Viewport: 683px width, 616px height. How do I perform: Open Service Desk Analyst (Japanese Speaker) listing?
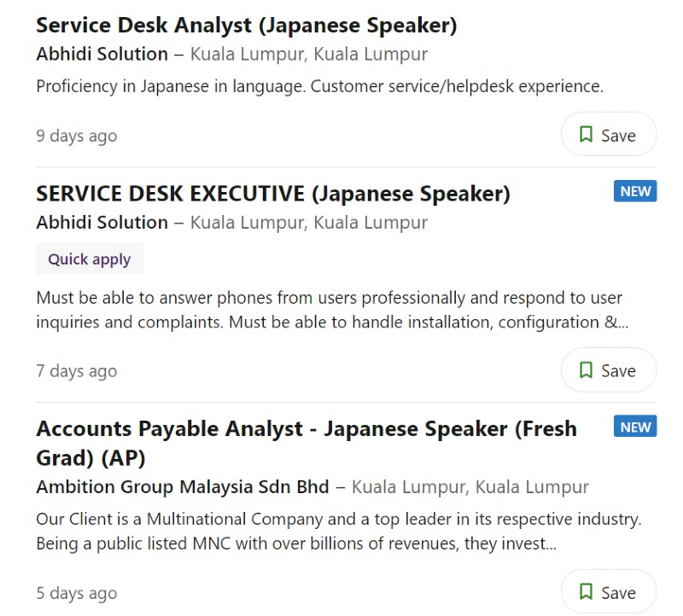247,26
